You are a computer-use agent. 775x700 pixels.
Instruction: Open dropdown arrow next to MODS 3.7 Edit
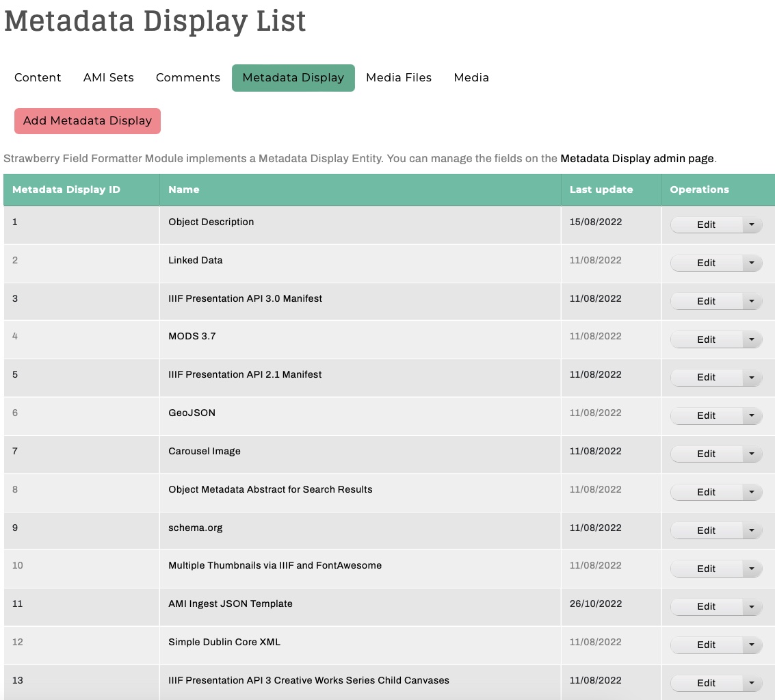point(752,339)
